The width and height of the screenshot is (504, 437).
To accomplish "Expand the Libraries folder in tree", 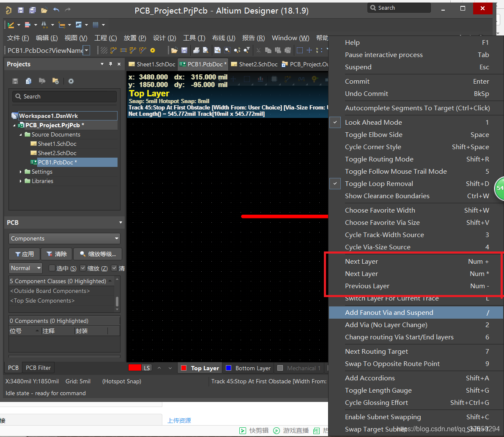I will point(21,181).
